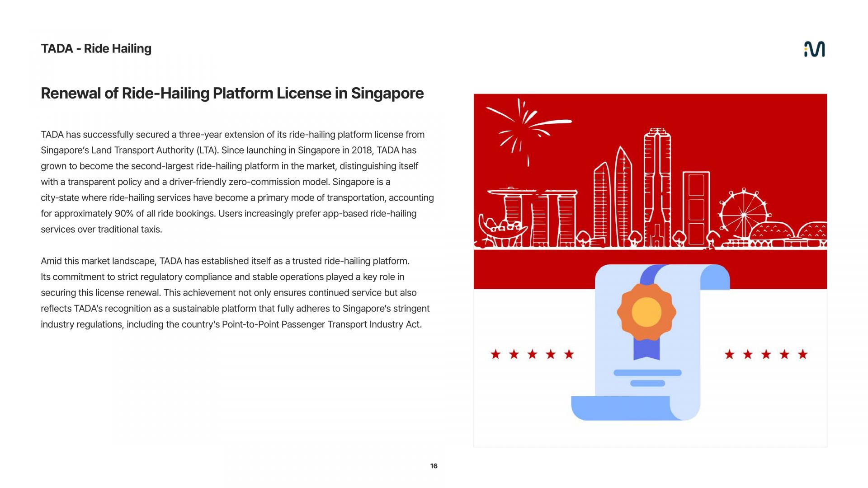Screen dimensions: 868x488
Task: Click the orange rosette badge on the certificate
Action: tap(646, 312)
